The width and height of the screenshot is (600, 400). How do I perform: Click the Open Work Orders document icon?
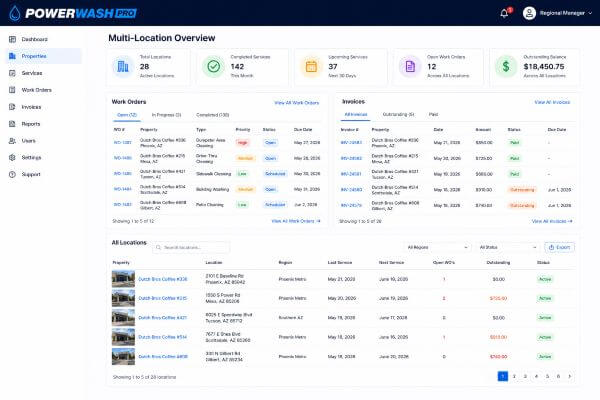410,67
